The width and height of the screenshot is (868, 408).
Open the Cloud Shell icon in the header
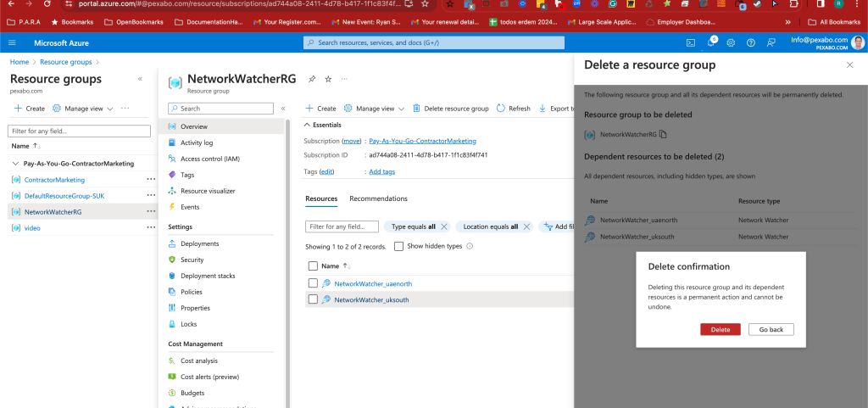[691, 43]
